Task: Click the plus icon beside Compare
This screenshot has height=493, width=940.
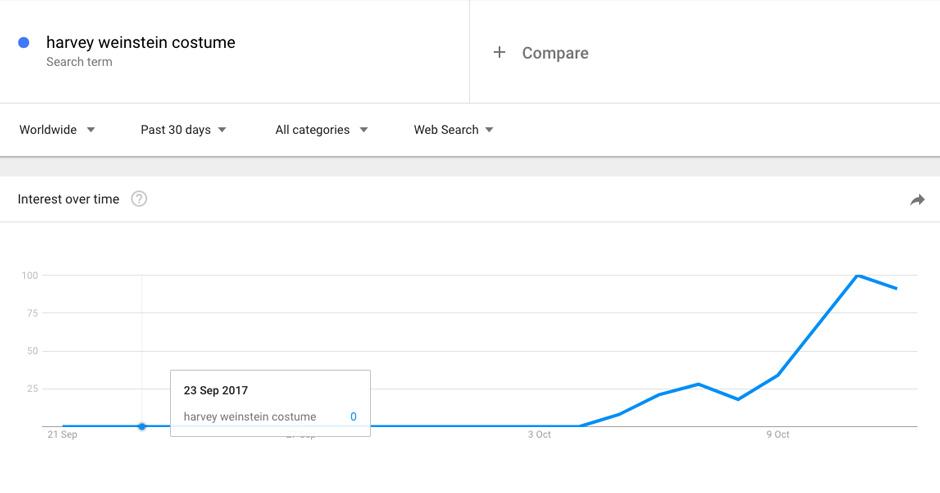Action: coord(499,52)
